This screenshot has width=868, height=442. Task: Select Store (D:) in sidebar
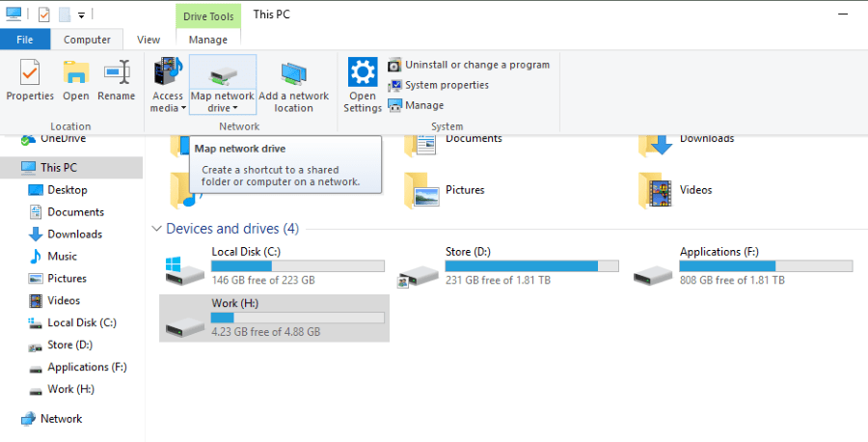61,345
